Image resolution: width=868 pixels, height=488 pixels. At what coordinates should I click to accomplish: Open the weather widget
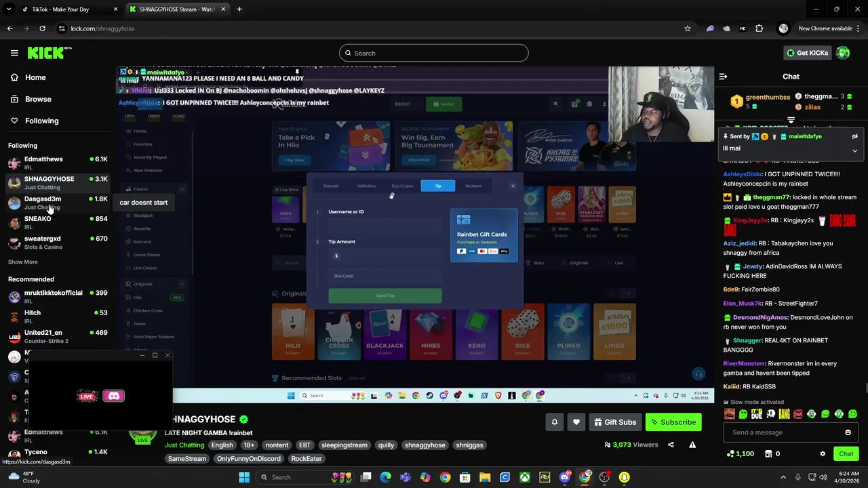point(22,477)
